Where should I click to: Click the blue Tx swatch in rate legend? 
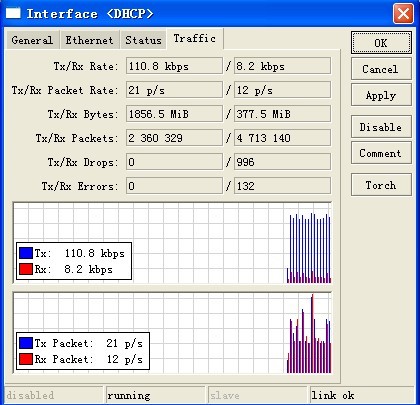(26, 253)
